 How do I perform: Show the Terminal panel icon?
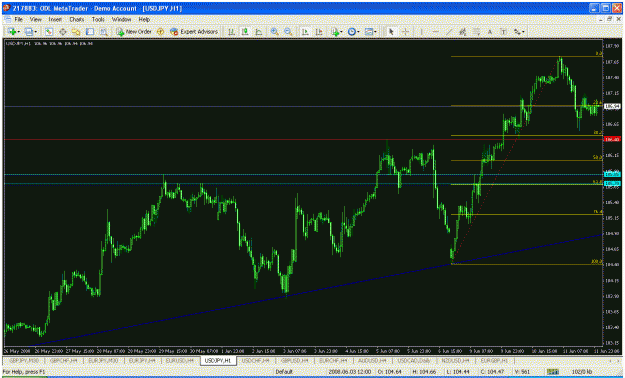click(90, 32)
